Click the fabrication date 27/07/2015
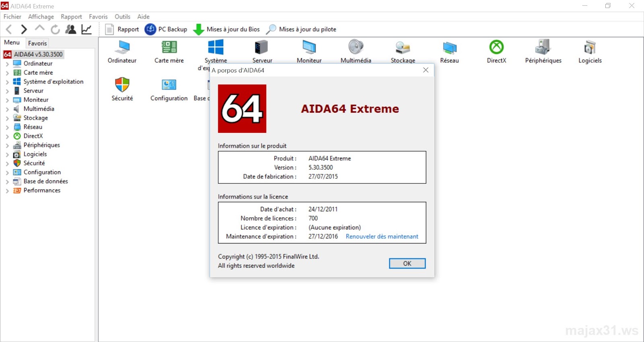Image resolution: width=644 pixels, height=342 pixels. pyautogui.click(x=323, y=177)
